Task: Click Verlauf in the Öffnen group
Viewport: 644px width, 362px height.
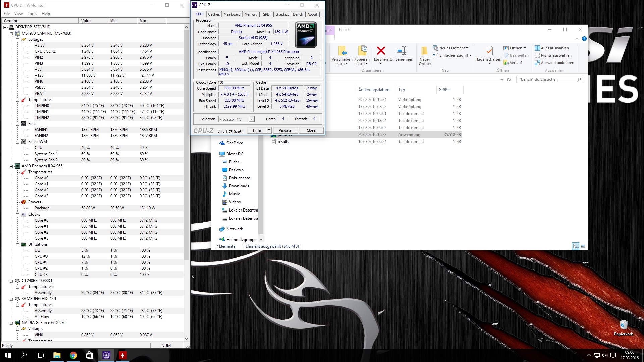Action: click(x=513, y=63)
